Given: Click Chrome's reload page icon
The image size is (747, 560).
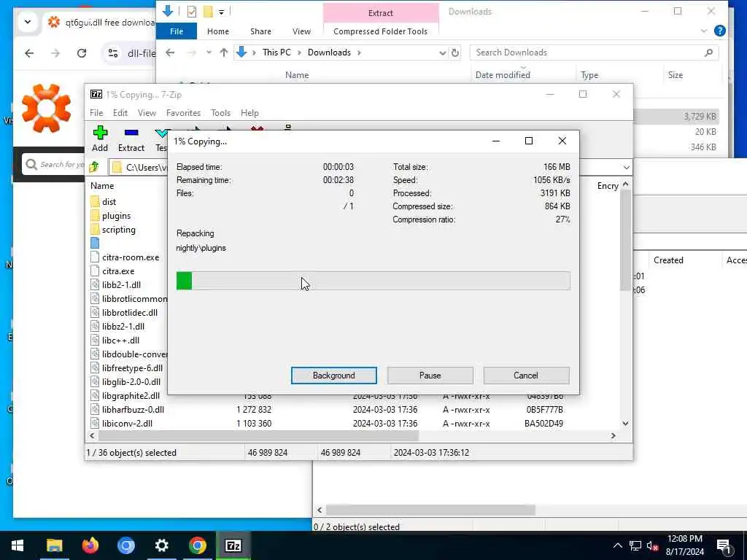Looking at the screenshot, I should click(82, 52).
